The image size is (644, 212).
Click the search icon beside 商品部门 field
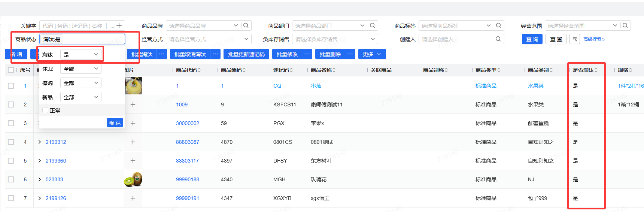click(x=373, y=25)
